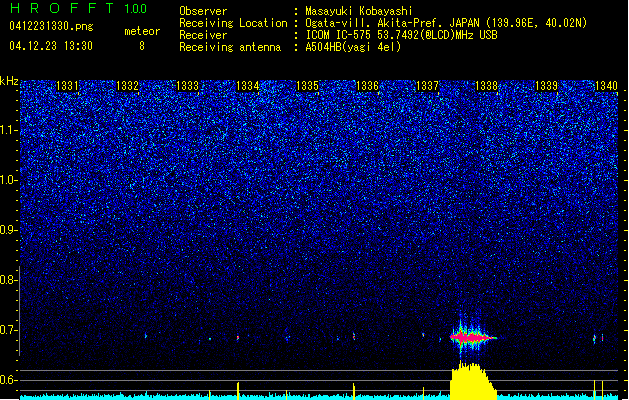Click the A504HB antenna description
The image size is (629, 400).
[353, 47]
